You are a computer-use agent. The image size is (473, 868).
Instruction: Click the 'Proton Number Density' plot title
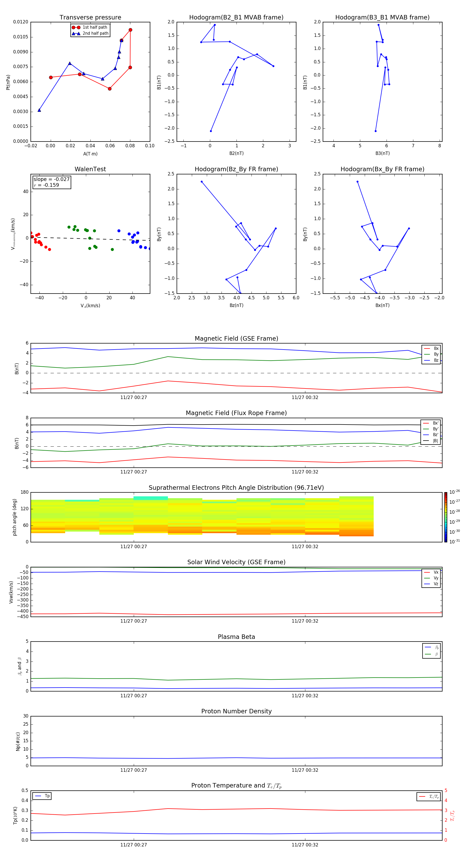[236, 711]
